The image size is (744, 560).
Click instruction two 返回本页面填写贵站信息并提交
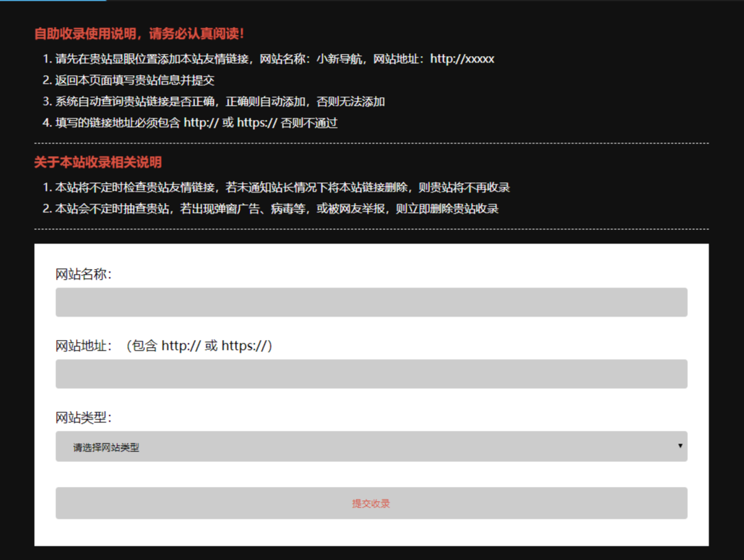(x=135, y=80)
